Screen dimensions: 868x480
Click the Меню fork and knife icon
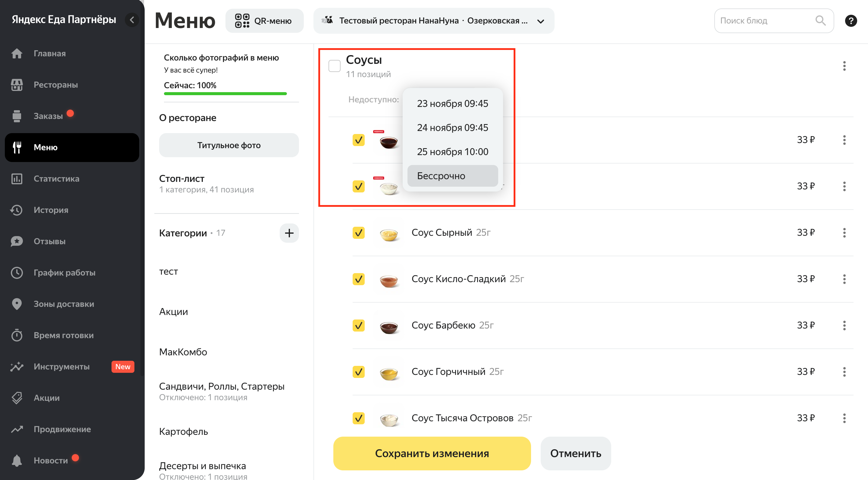[17, 148]
